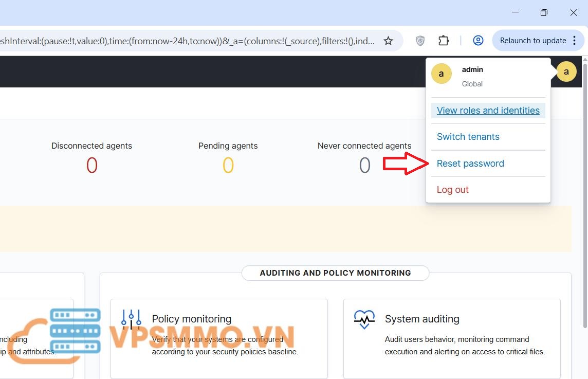Click the Pending agents count
Image resolution: width=588 pixels, height=379 pixels.
[228, 166]
